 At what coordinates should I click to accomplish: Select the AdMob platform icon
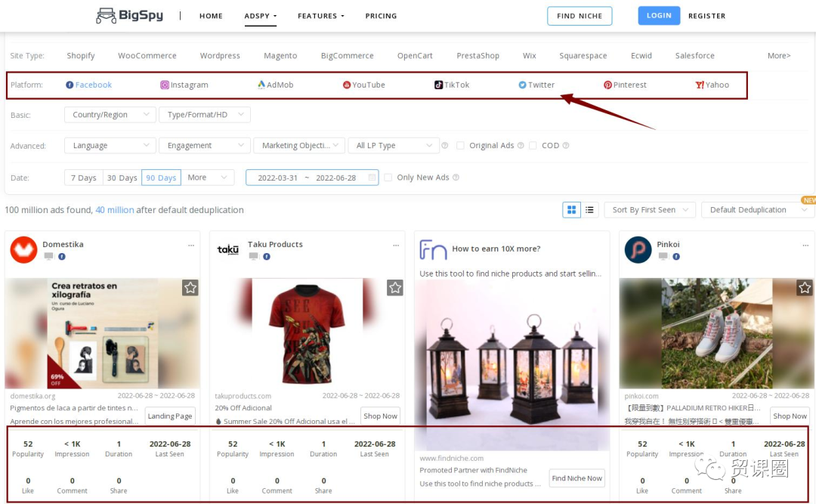(261, 85)
